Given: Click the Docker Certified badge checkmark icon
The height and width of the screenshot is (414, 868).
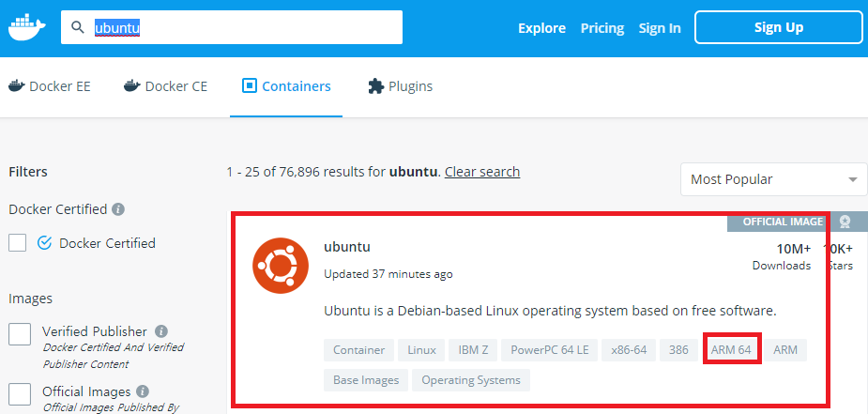Looking at the screenshot, I should tap(44, 242).
